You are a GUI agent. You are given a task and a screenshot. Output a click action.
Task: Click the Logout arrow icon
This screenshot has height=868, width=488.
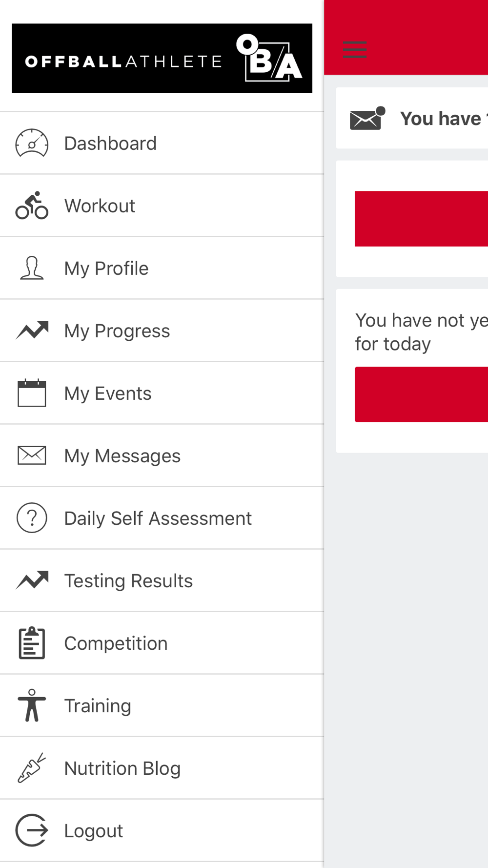point(32,830)
